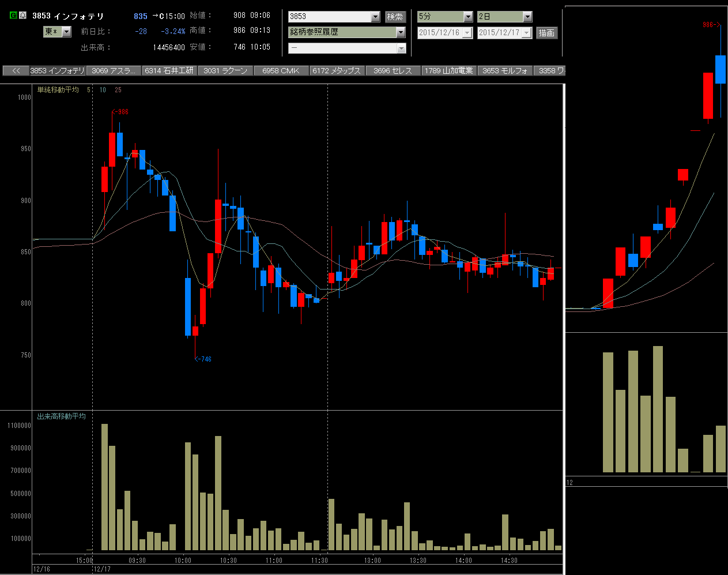Screen dimensions: 728x575
Task: Open the 6958 CMK tab
Action: (282, 70)
